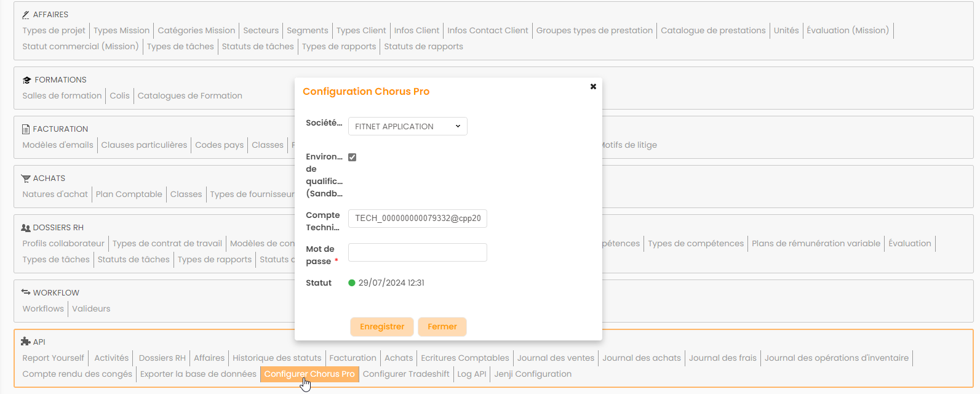The height and width of the screenshot is (394, 980).
Task: Click the pencil icon beside AFFAIRES
Action: tap(26, 15)
